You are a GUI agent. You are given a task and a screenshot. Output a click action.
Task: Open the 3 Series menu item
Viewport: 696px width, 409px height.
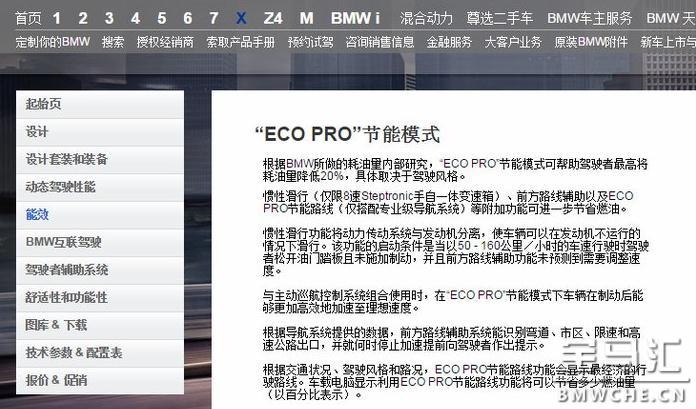(x=109, y=18)
